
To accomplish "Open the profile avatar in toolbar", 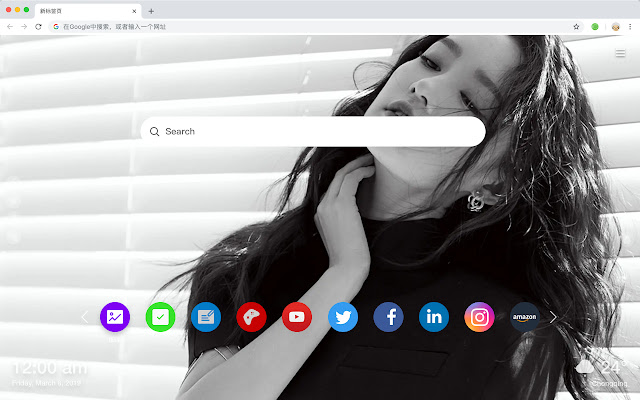I will [616, 27].
